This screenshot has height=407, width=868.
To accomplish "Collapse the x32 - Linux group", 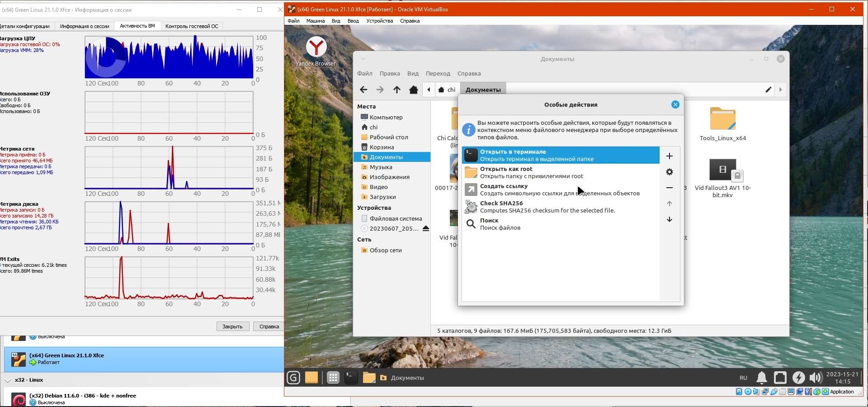I will point(8,380).
